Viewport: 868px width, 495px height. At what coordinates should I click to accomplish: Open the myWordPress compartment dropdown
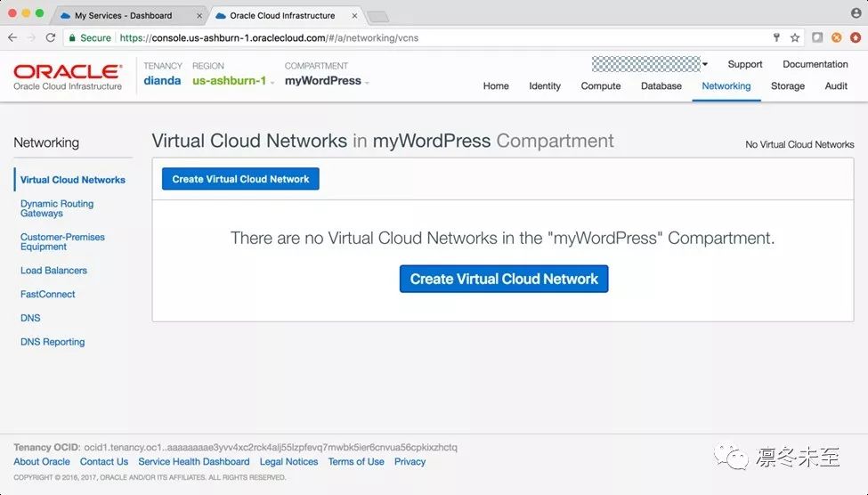pyautogui.click(x=327, y=81)
